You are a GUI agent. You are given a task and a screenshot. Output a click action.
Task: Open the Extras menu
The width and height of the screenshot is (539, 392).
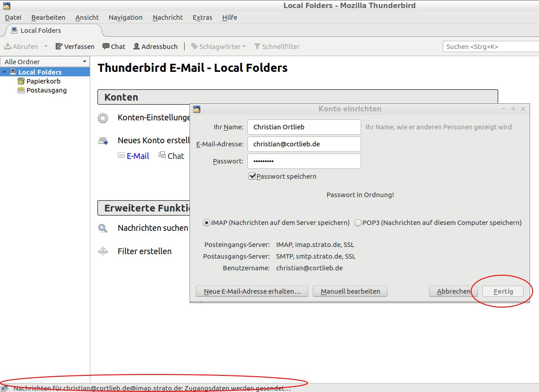[x=203, y=18]
